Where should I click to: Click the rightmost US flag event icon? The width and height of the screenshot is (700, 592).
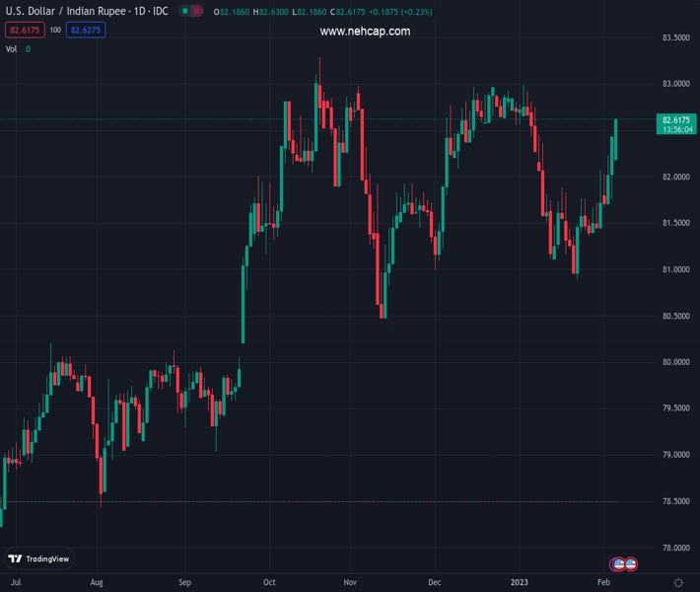click(x=630, y=563)
